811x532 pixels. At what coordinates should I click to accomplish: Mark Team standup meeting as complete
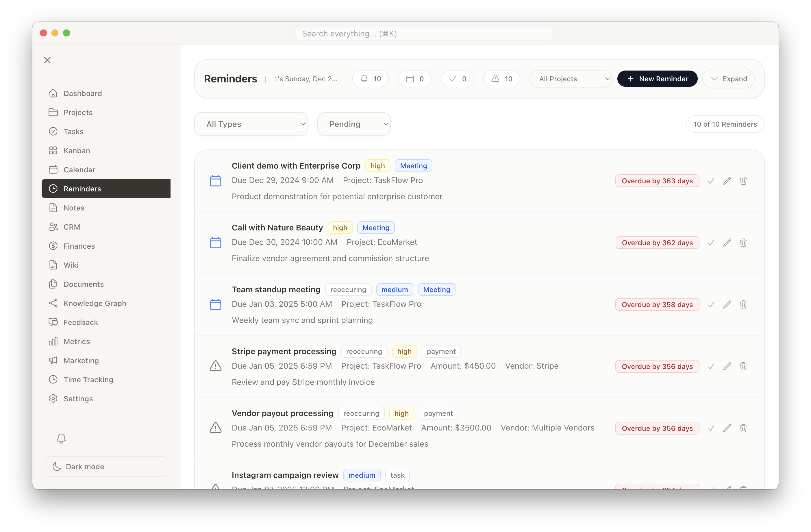point(711,304)
